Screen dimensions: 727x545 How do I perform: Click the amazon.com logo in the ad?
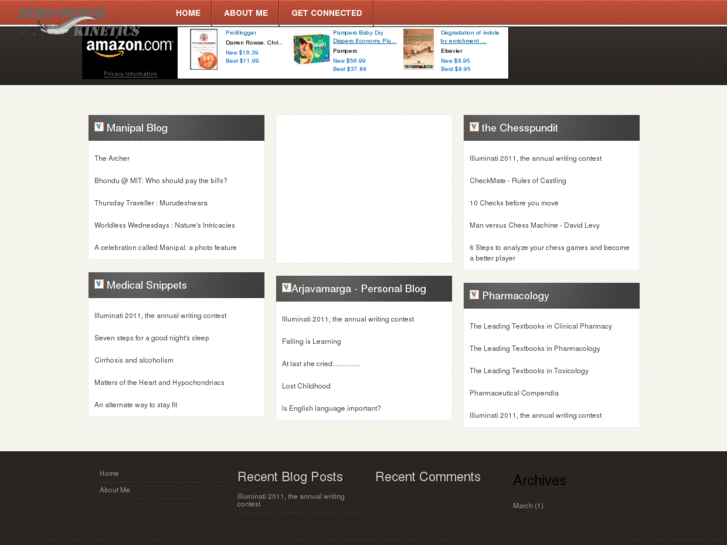[x=130, y=47]
